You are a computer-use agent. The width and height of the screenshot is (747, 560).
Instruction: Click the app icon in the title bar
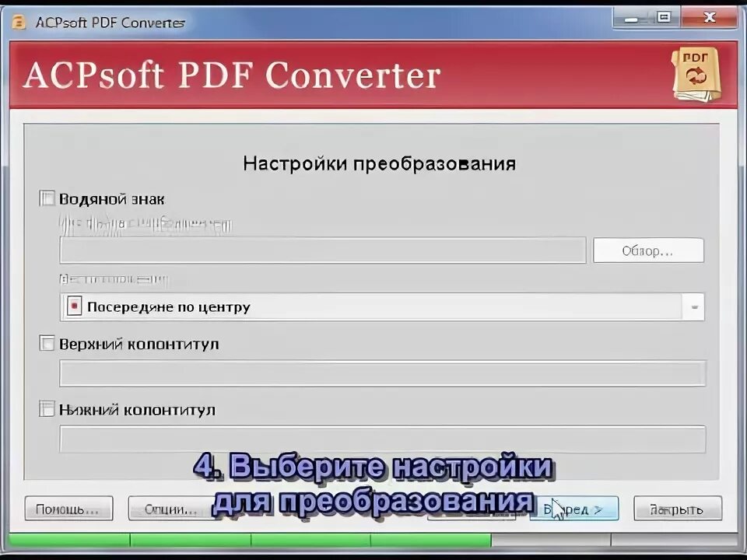point(19,22)
